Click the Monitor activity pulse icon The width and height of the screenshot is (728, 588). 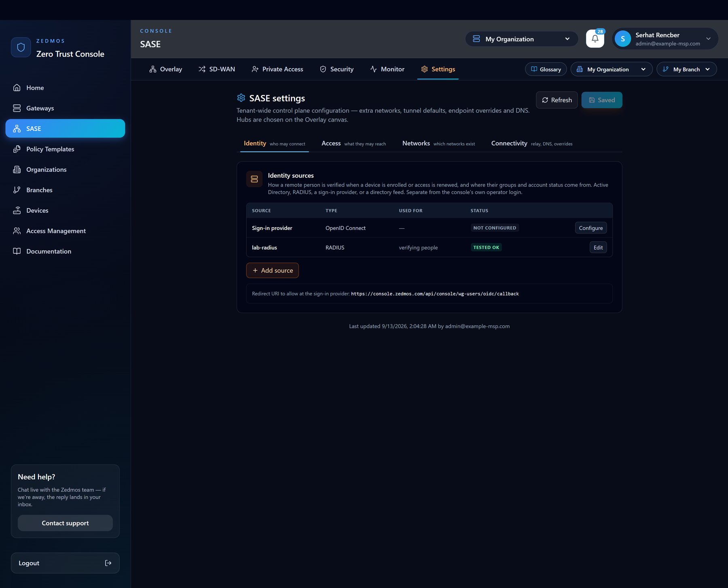point(373,69)
